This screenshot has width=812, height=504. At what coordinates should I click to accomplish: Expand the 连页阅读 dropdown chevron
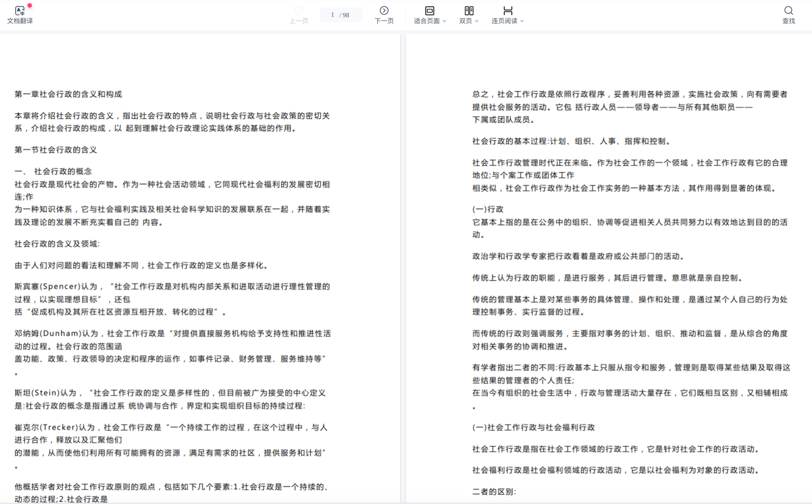(x=522, y=21)
